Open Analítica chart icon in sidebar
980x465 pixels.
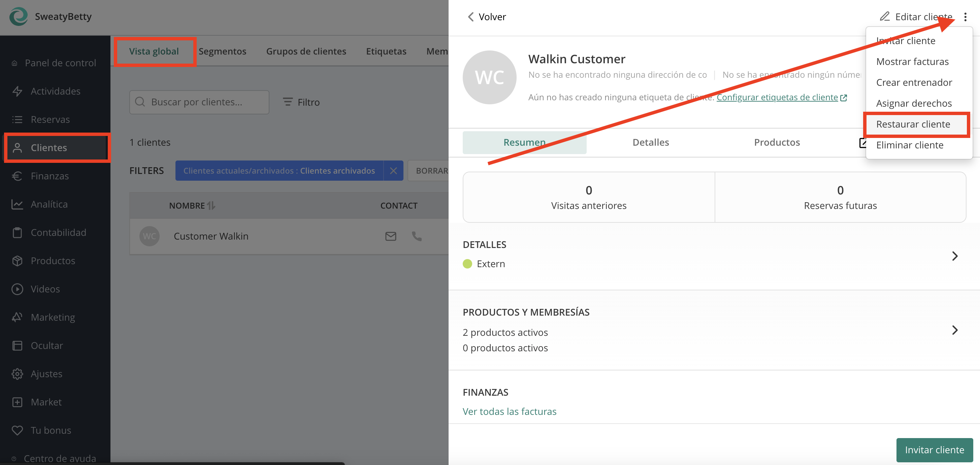(17, 204)
